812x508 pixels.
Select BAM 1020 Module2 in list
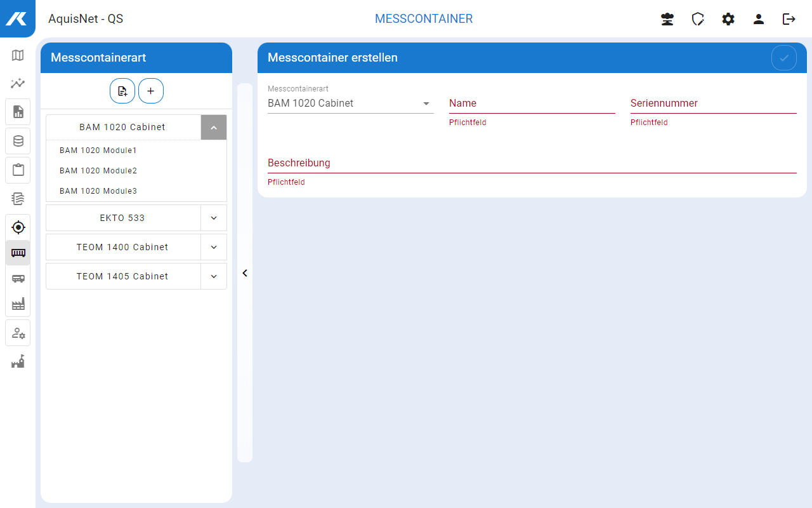98,171
